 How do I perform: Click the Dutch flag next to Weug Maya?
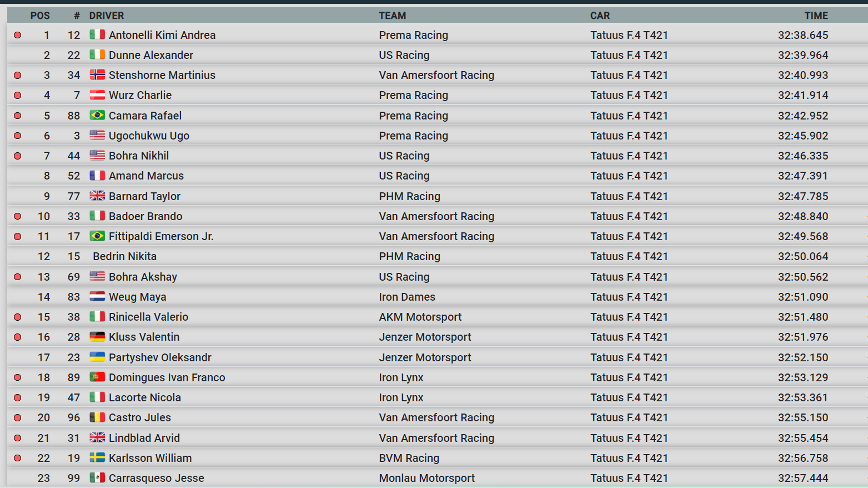pos(97,296)
